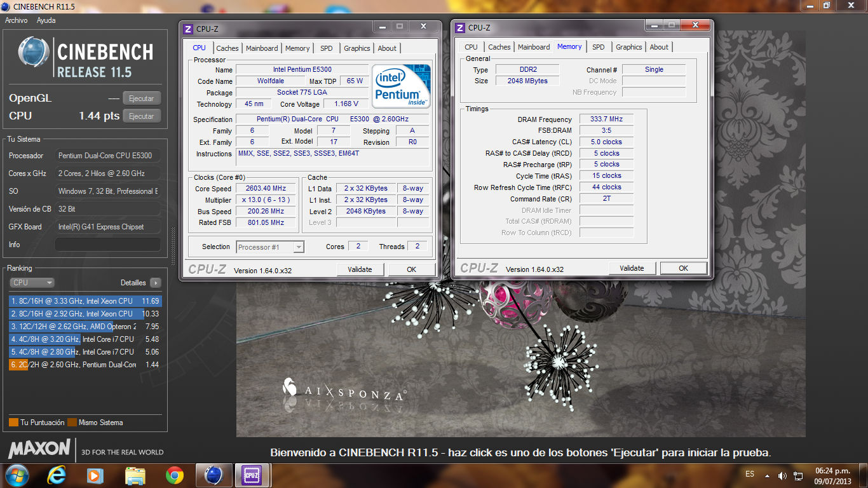Click the Tu Puntuación orange legend swatch
Image resolution: width=868 pixels, height=488 pixels.
[13, 423]
